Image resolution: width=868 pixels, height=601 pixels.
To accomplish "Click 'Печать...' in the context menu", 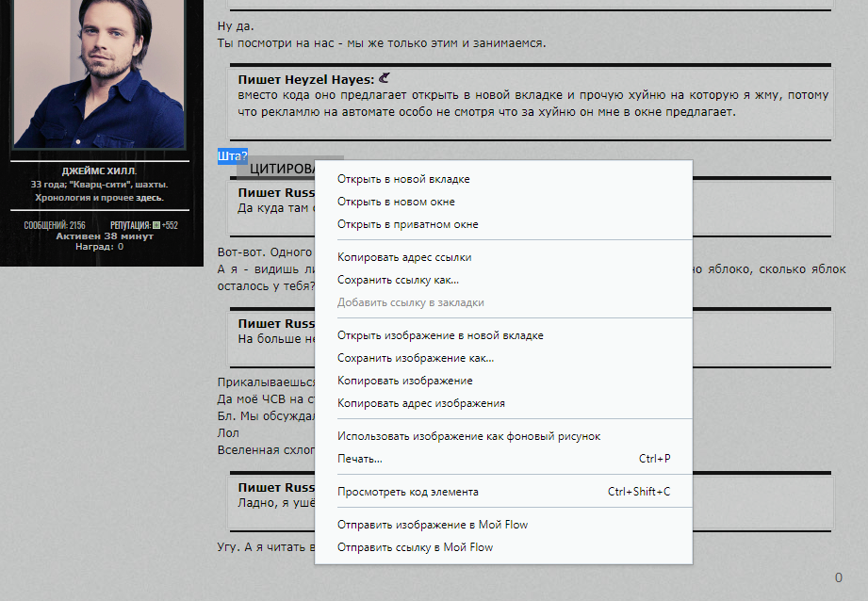I will [359, 459].
